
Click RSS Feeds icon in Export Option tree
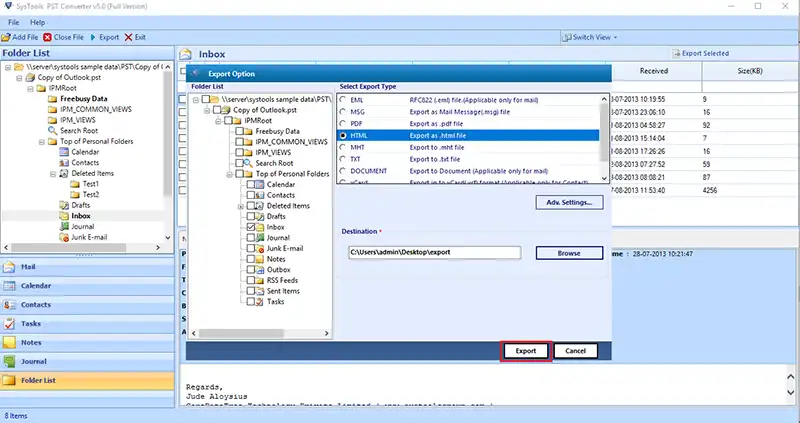coord(259,280)
